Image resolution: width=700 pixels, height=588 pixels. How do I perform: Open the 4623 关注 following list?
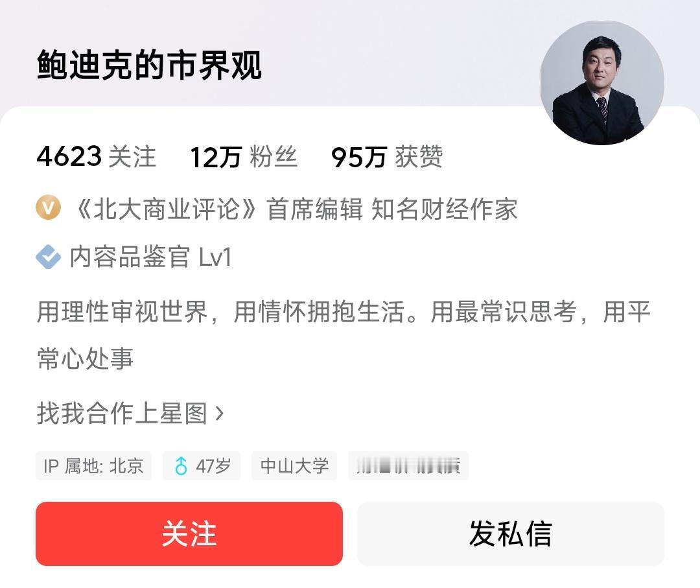click(x=97, y=157)
